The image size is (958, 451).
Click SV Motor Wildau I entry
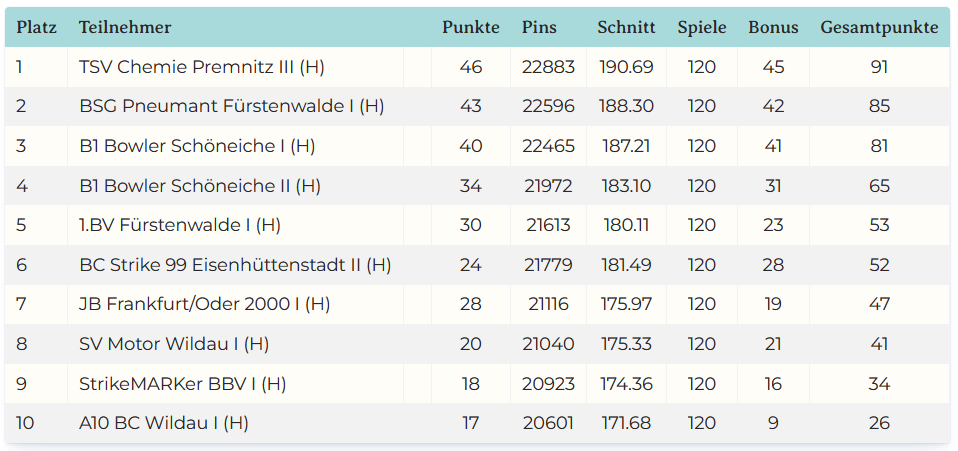point(174,344)
